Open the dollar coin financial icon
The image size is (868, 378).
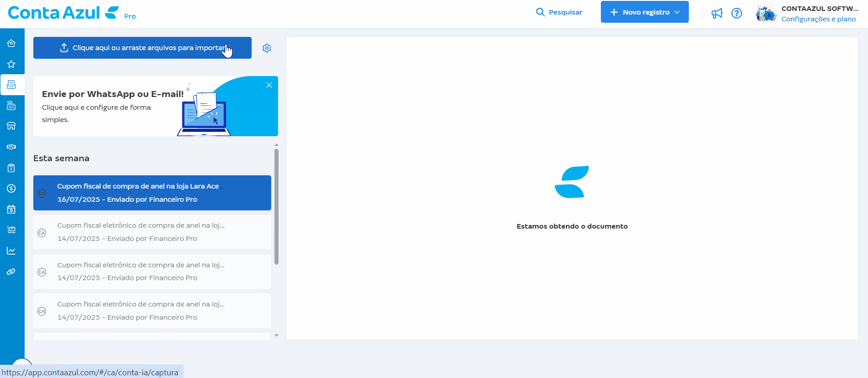11,189
